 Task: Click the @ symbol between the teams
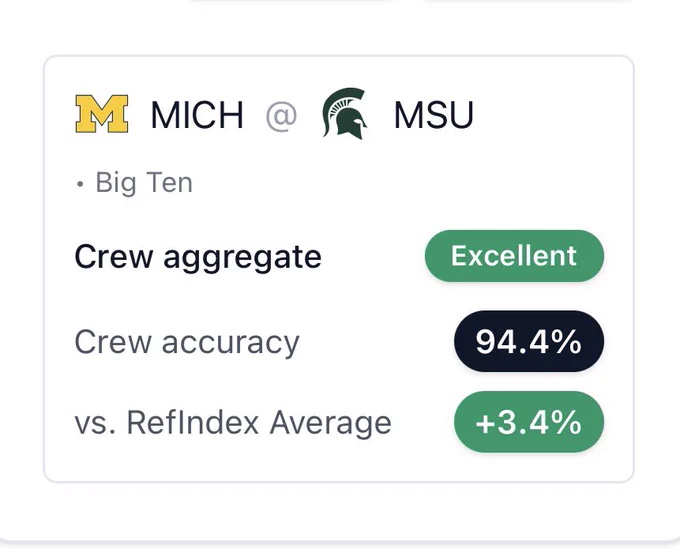coord(281,115)
